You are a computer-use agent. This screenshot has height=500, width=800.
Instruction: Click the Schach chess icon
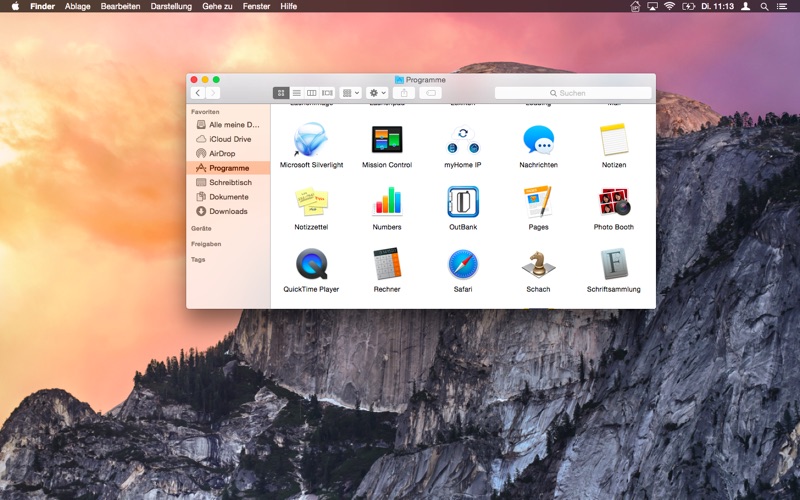point(538,264)
